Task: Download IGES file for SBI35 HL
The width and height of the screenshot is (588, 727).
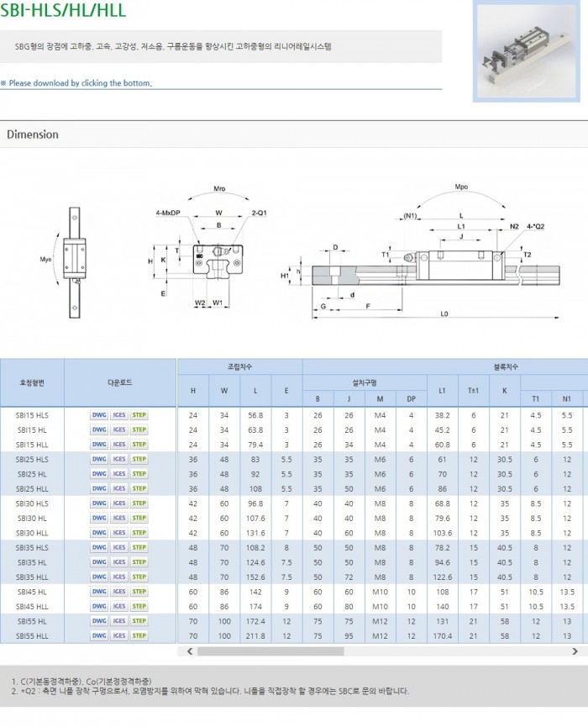Action: coord(119,562)
